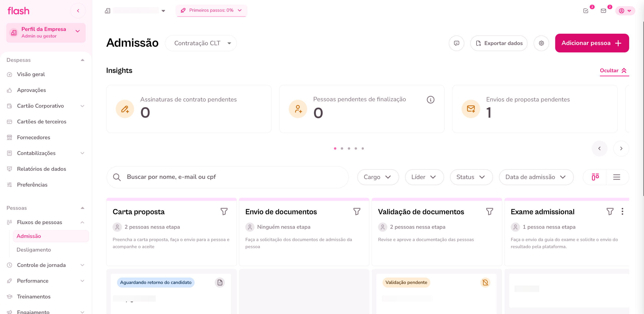Expand Performance submenu

point(82,281)
